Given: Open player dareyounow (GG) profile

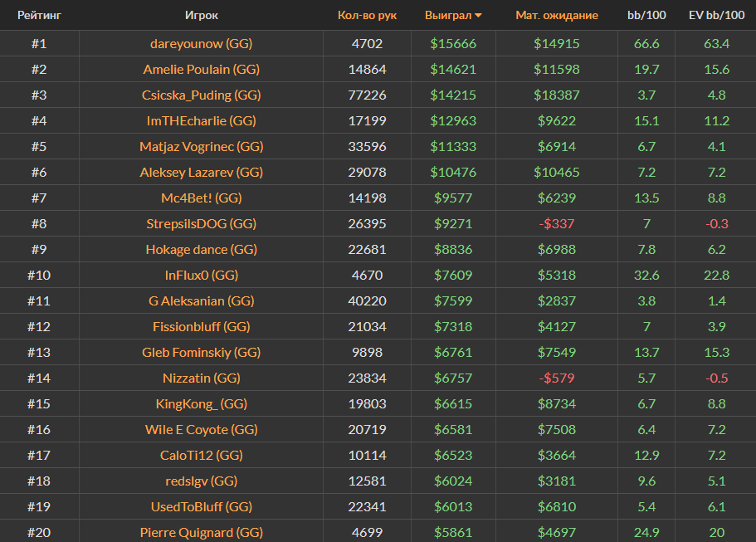Looking at the screenshot, I should 202,43.
